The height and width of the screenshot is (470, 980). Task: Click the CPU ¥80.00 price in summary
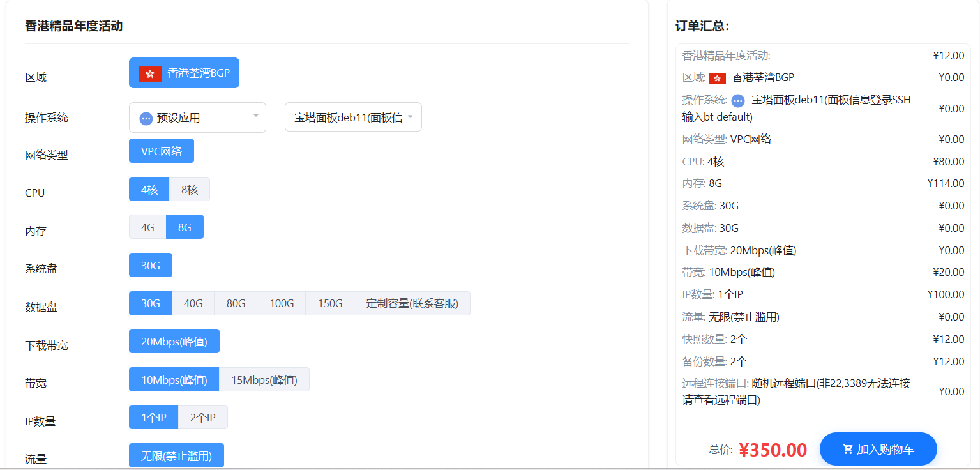(x=948, y=162)
